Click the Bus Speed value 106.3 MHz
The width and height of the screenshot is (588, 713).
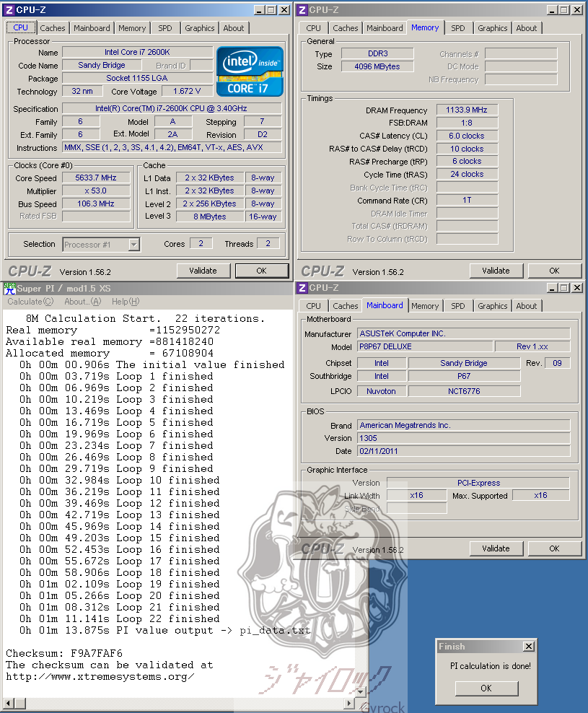[96, 204]
